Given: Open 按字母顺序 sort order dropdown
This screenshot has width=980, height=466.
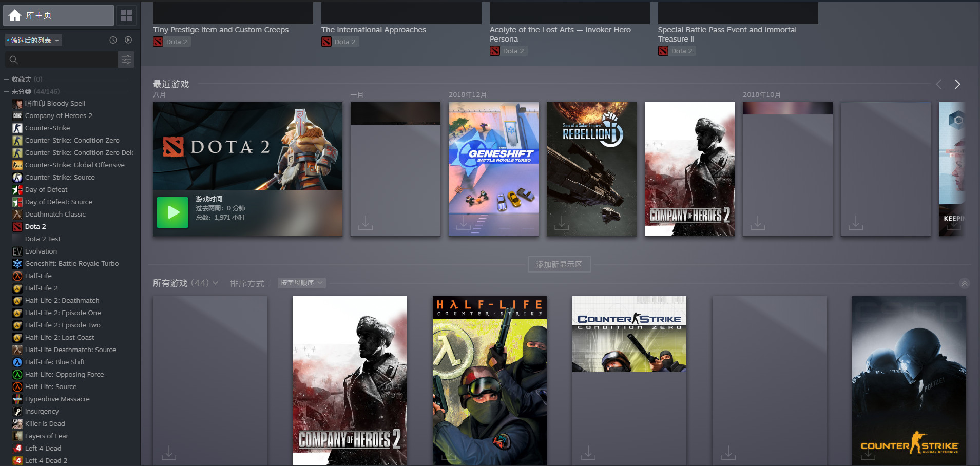Looking at the screenshot, I should 302,283.
